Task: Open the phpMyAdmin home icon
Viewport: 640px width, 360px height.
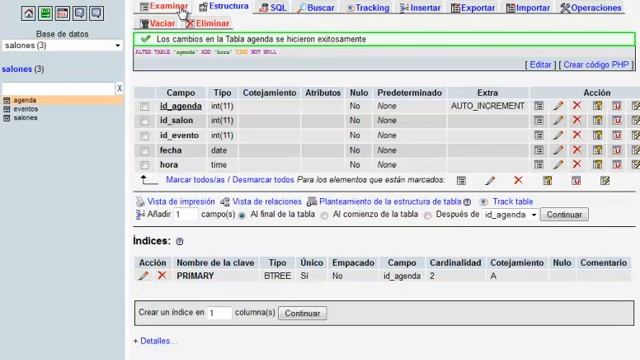Action: [x=28, y=13]
